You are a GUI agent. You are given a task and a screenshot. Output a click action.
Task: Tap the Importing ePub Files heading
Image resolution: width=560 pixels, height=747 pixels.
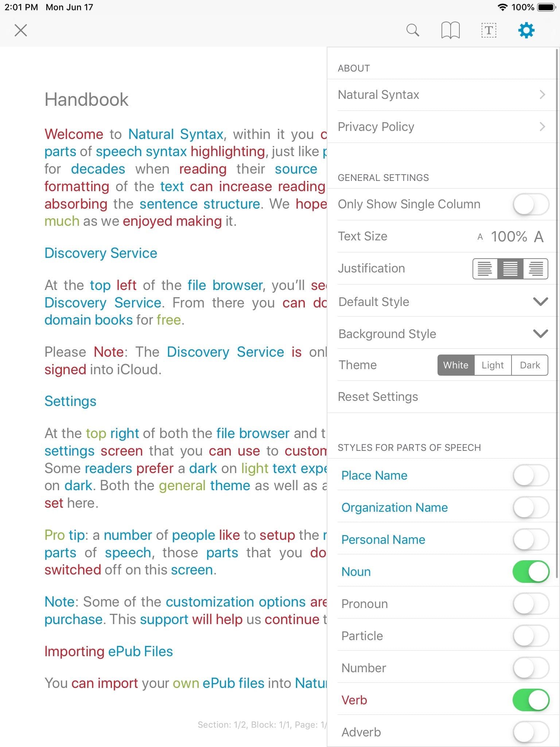click(x=109, y=652)
